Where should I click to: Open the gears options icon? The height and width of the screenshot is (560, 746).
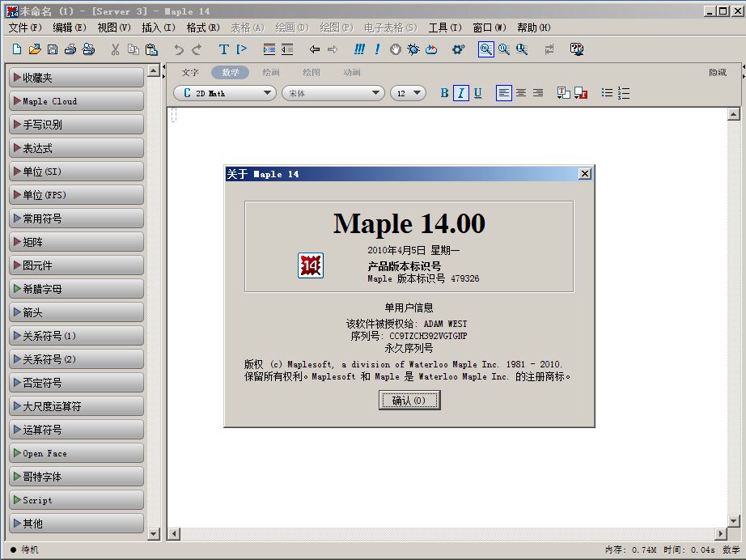(459, 49)
